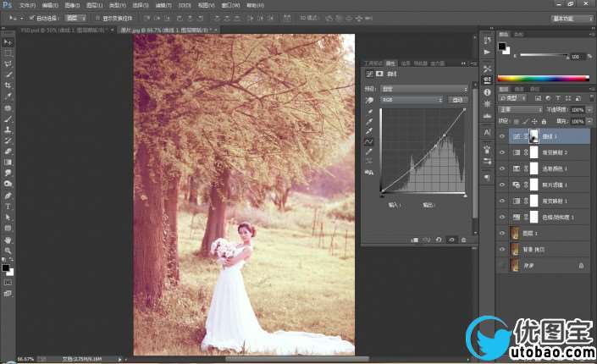This screenshot has height=364, width=597.
Task: Select the Lasso tool
Action: point(8,63)
